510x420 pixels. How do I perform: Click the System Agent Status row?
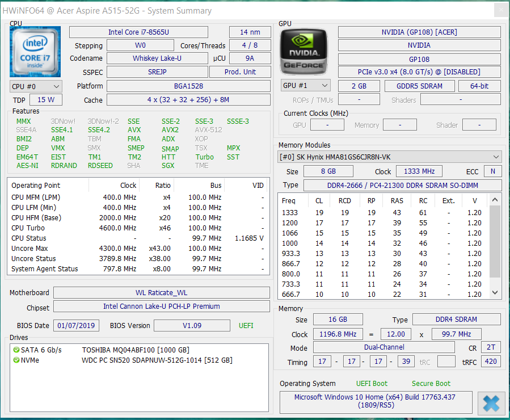tap(138, 269)
